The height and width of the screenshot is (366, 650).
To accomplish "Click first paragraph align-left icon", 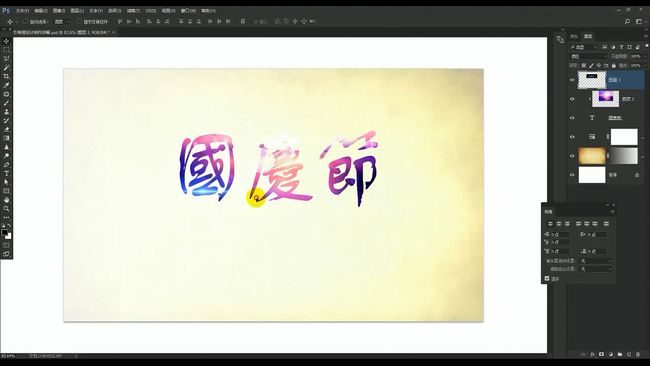I will 551,224.
